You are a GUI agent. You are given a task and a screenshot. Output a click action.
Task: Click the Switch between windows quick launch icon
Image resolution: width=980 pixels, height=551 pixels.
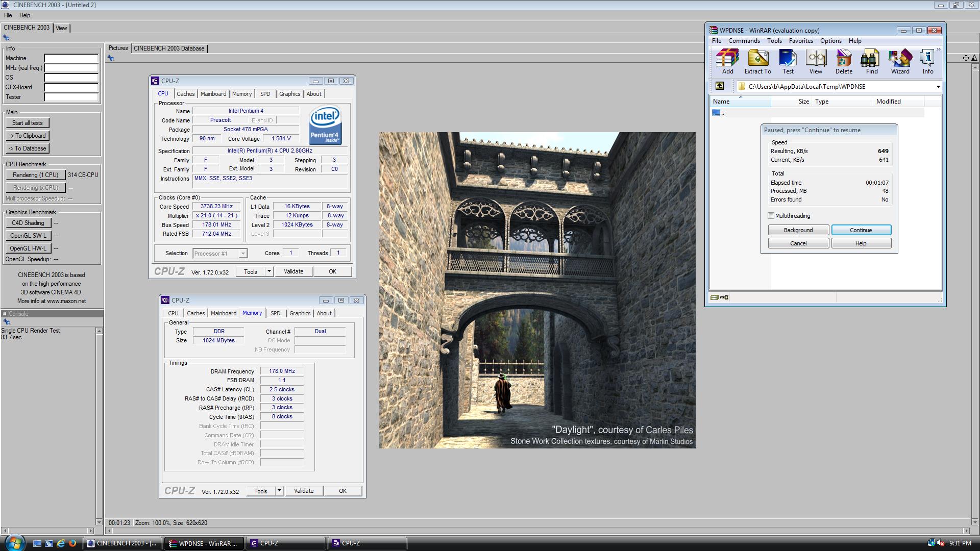pos(48,543)
